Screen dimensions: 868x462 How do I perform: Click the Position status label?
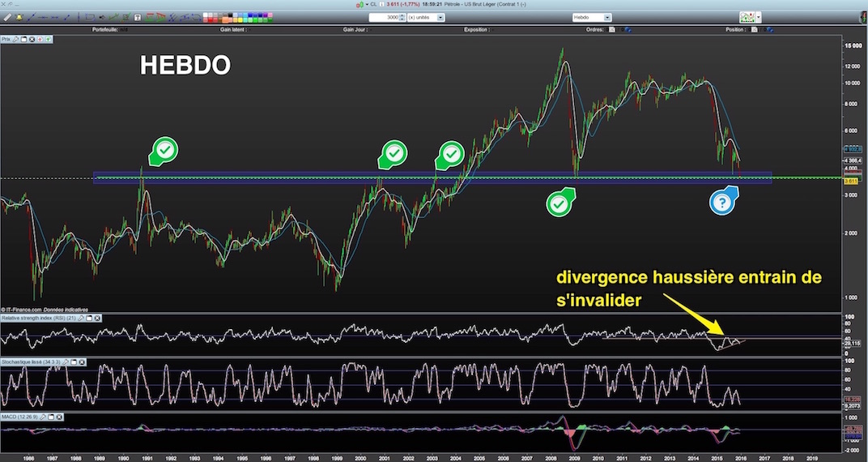click(x=736, y=29)
